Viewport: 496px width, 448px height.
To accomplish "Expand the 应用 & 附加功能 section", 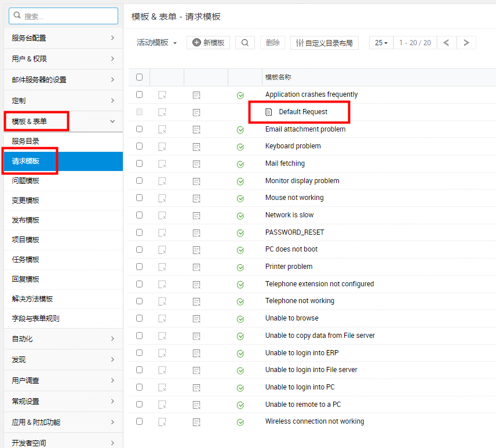I will click(63, 422).
